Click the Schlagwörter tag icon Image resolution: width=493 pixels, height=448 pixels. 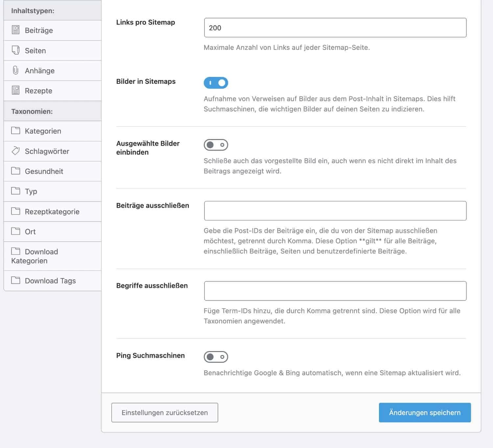click(15, 151)
